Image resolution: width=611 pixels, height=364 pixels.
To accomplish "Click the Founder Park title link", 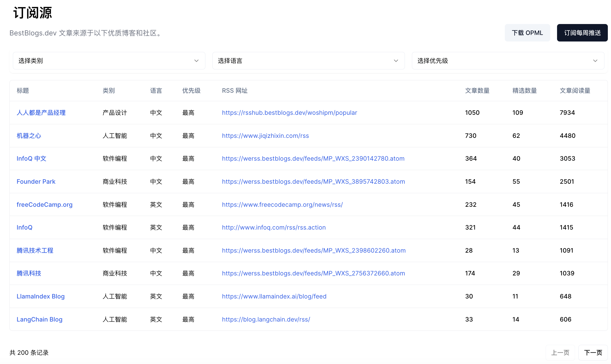I will (36, 182).
